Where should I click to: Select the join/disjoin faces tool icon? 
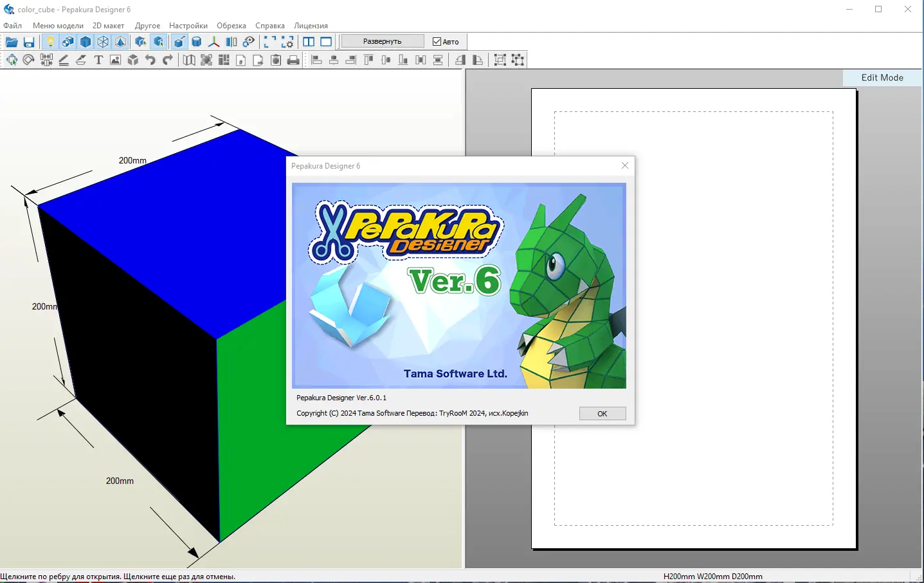click(x=46, y=60)
